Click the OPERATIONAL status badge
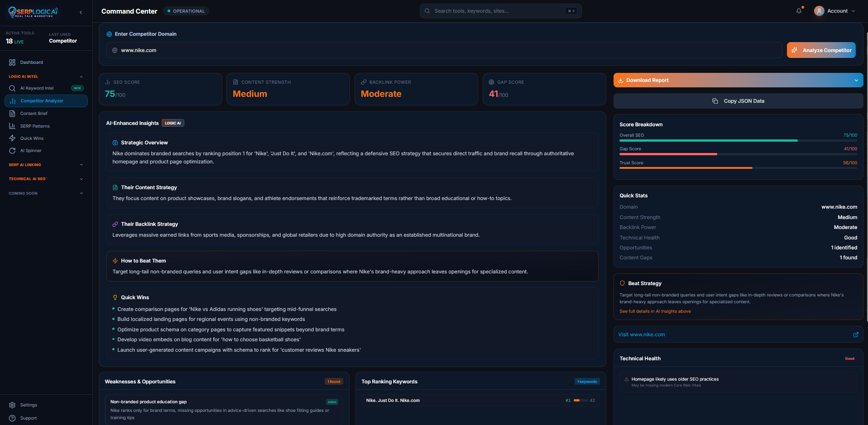Image resolution: width=868 pixels, height=425 pixels. tap(186, 11)
